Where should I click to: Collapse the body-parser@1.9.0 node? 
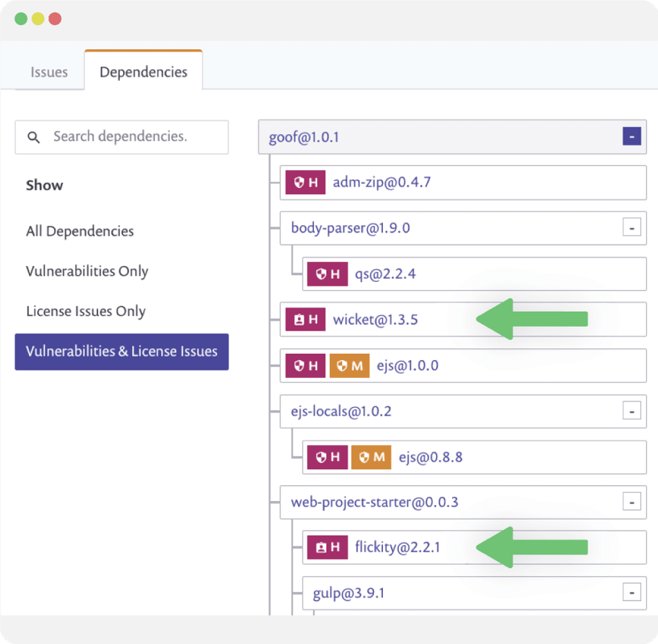[632, 228]
